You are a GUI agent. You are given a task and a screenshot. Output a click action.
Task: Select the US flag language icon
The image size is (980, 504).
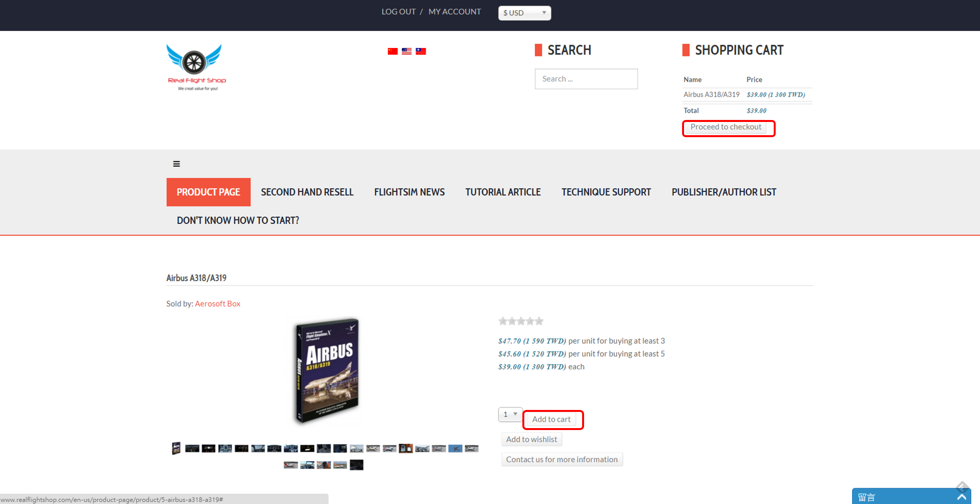pos(407,51)
